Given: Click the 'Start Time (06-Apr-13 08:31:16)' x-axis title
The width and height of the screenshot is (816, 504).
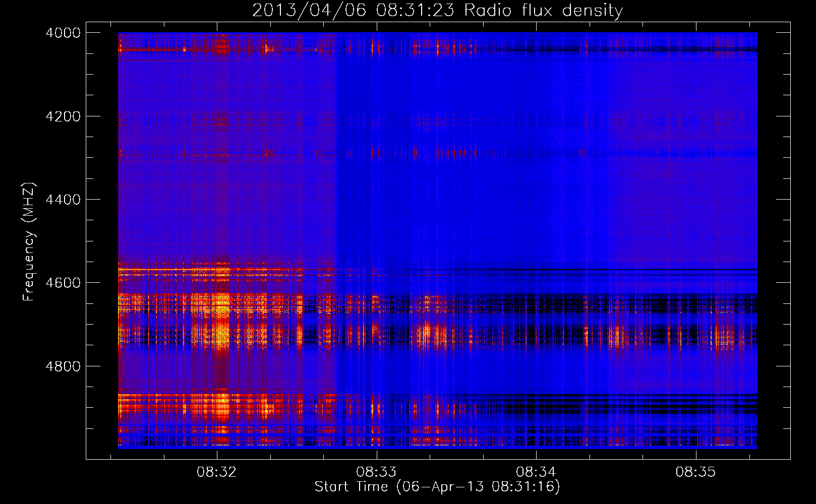Looking at the screenshot, I should pos(437,487).
